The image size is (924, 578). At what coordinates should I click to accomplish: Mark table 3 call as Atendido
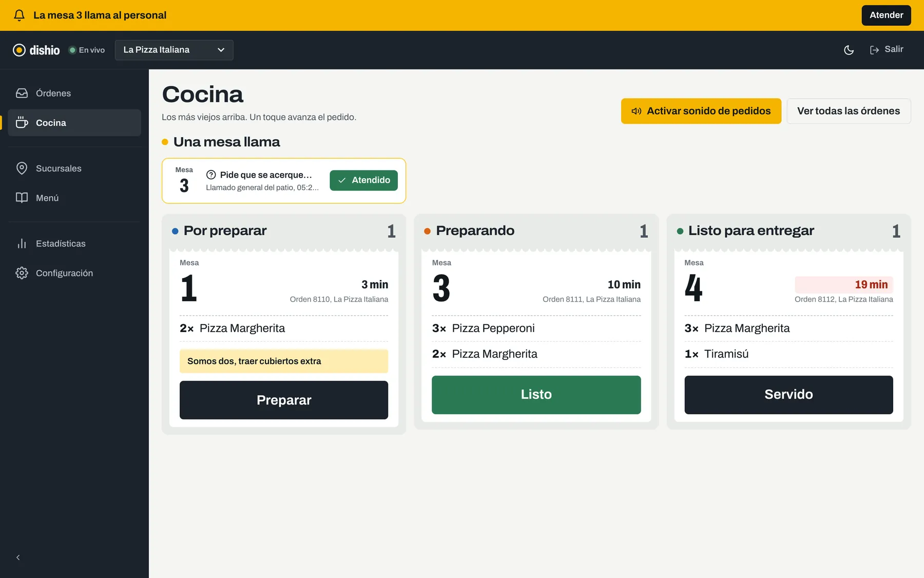[x=363, y=180]
